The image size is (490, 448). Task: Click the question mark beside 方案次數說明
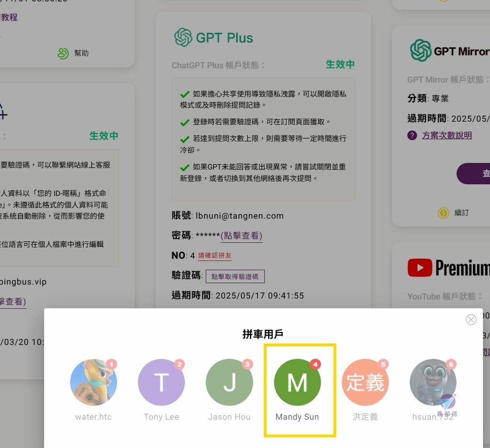pyautogui.click(x=412, y=135)
